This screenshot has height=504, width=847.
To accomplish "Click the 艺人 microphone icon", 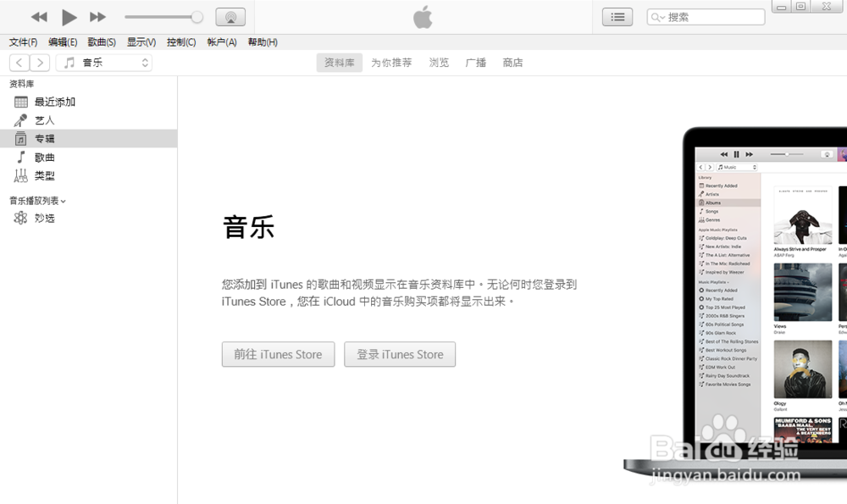I will [x=20, y=120].
